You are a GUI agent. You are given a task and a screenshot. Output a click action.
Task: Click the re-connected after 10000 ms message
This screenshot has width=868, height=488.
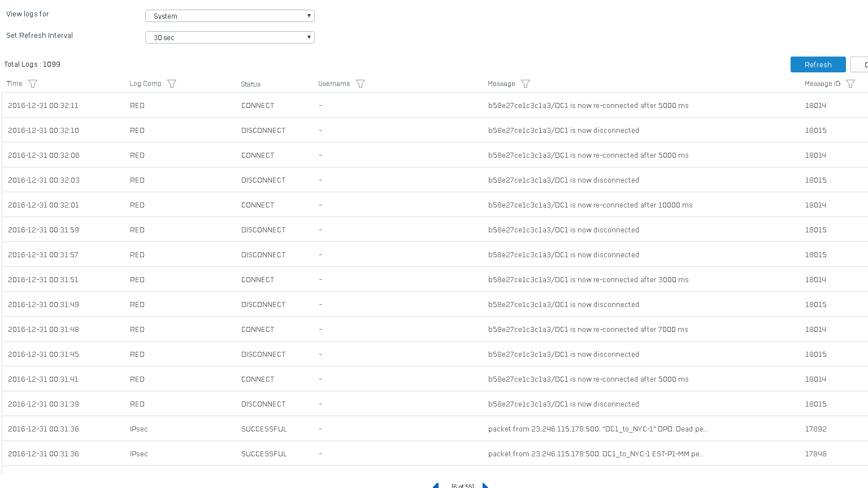[x=590, y=205]
